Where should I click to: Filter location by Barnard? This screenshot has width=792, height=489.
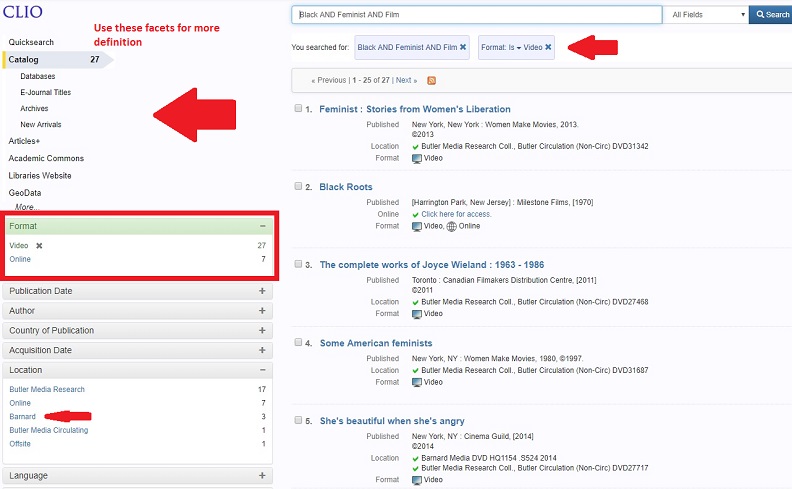pos(23,417)
